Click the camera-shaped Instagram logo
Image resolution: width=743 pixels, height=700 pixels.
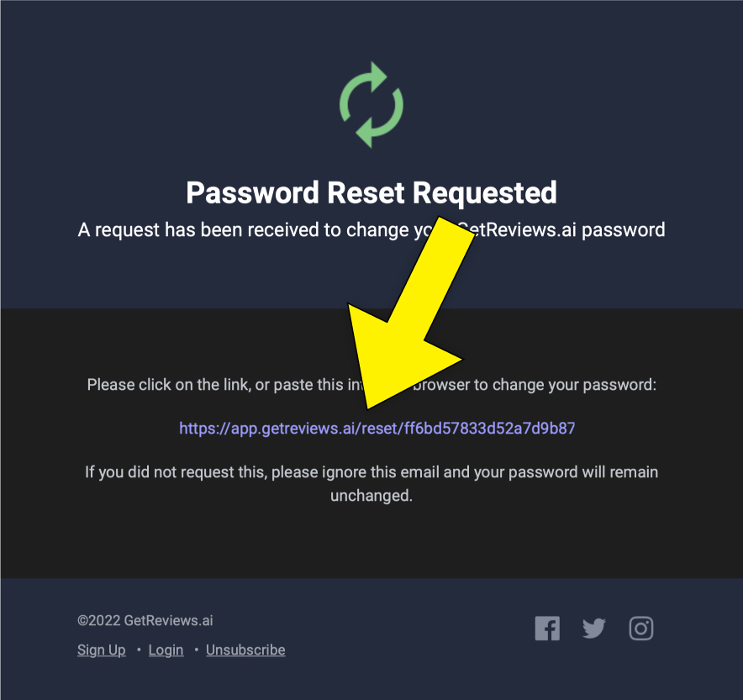click(641, 628)
